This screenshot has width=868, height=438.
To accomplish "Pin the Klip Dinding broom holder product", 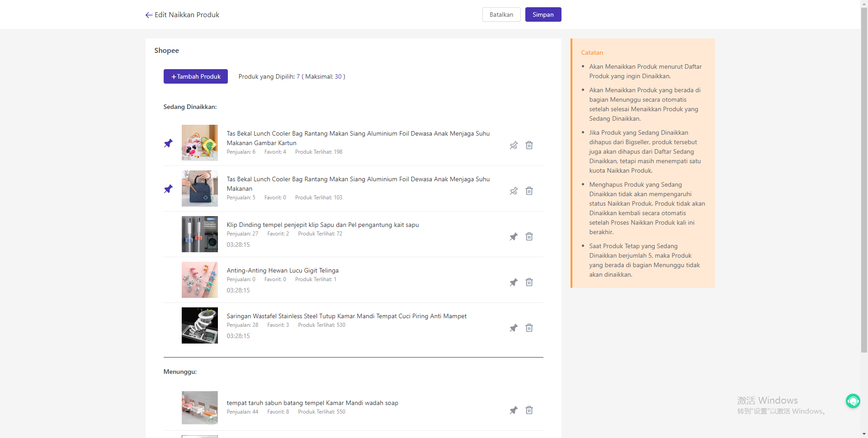I will [x=514, y=237].
